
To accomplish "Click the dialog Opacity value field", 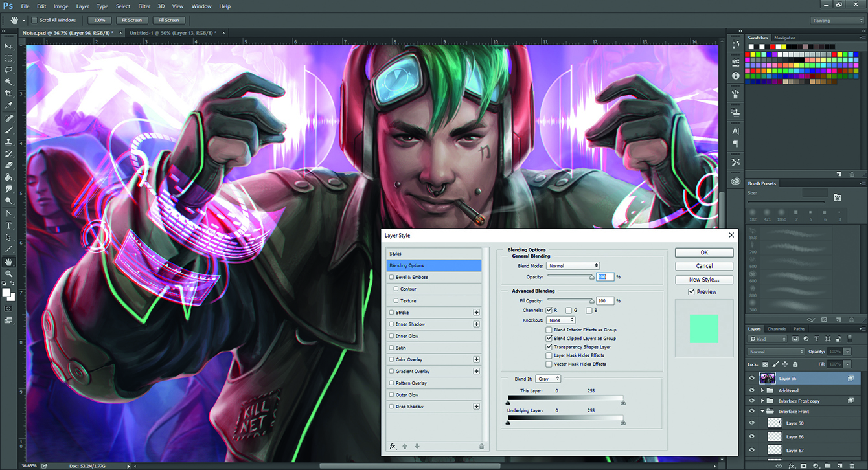I will coord(605,277).
